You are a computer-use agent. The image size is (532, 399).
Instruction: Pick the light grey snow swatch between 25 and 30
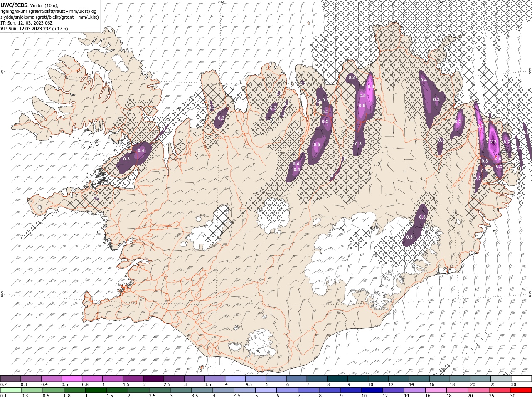click(x=501, y=378)
